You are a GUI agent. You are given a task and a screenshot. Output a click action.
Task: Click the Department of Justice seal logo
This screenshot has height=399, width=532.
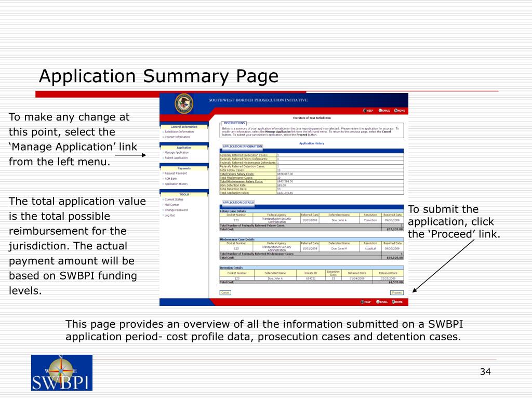click(184, 103)
